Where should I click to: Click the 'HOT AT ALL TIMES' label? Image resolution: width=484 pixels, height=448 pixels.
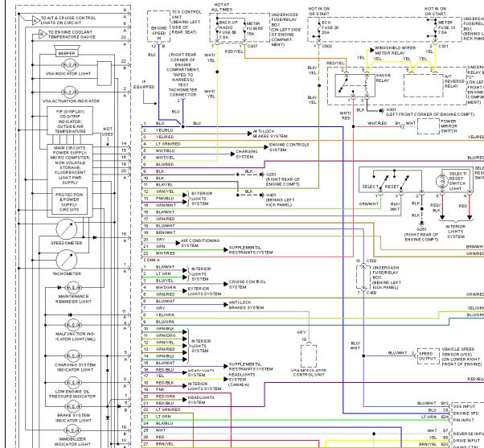(222, 7)
